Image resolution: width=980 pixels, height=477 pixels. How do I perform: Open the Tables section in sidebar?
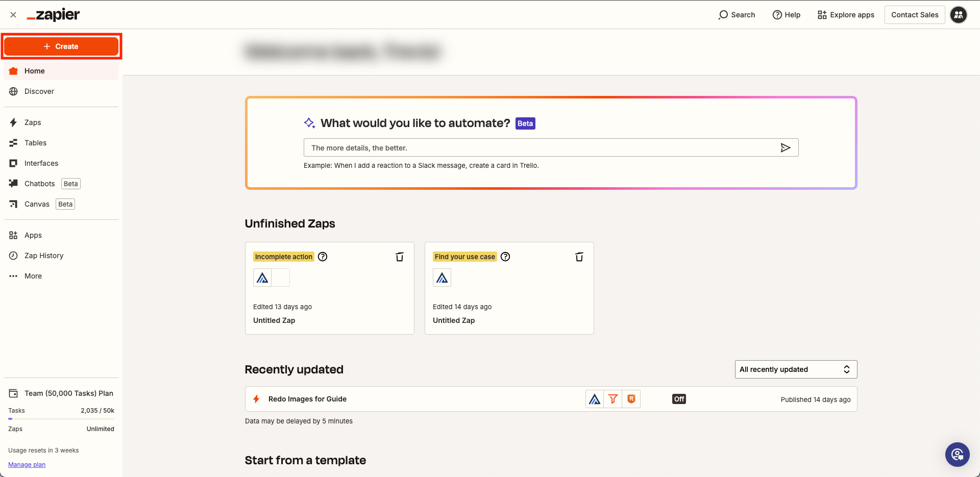pyautogui.click(x=35, y=143)
